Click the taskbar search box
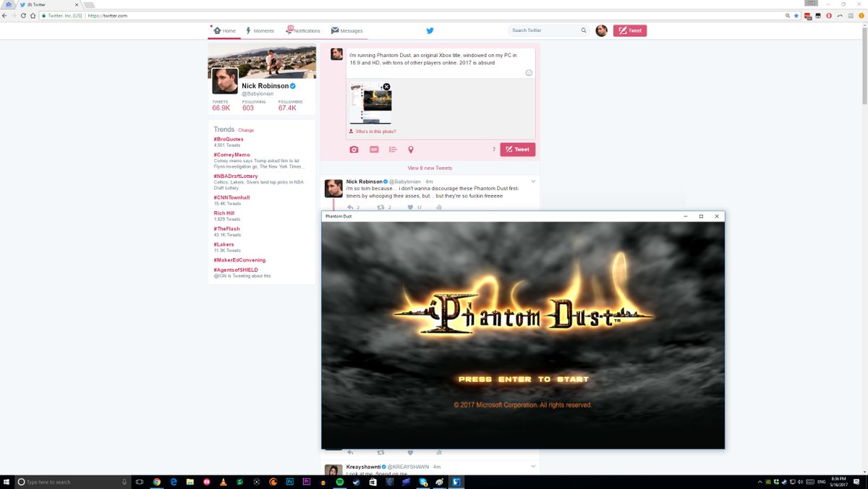 click(73, 482)
